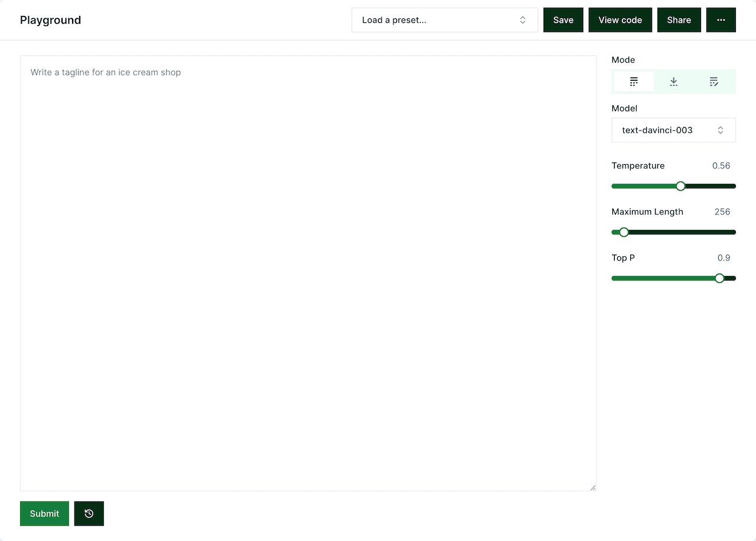Submit the prompt
This screenshot has height=541, width=756.
coord(44,513)
